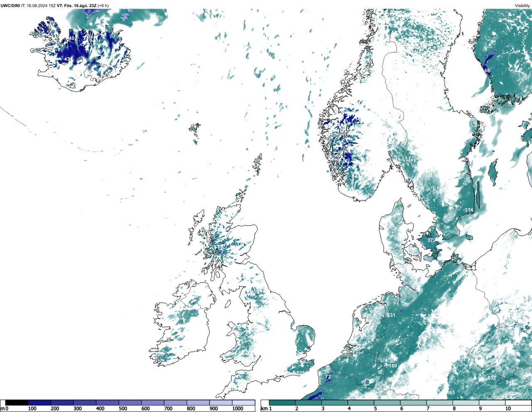
Task: Click the '66' value on the Finnish coast
Action: pos(487,71)
